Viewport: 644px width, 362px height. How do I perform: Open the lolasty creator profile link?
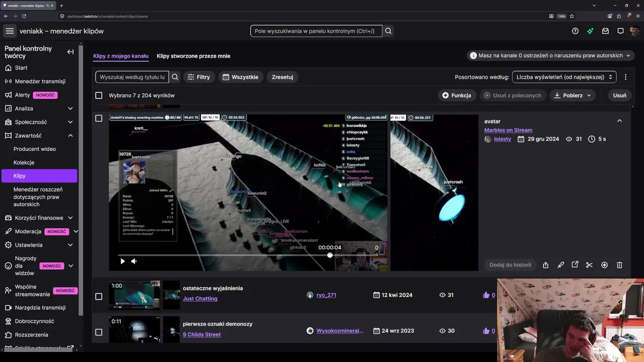click(x=502, y=139)
